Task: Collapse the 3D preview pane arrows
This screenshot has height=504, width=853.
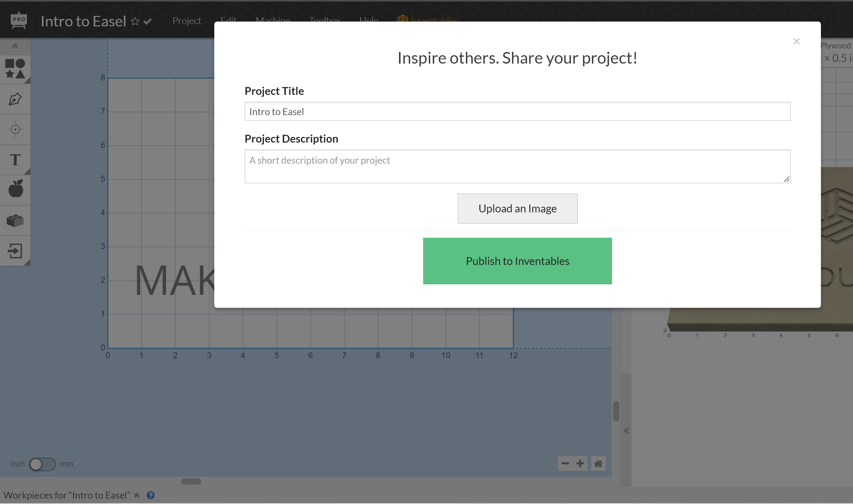Action: coord(627,431)
